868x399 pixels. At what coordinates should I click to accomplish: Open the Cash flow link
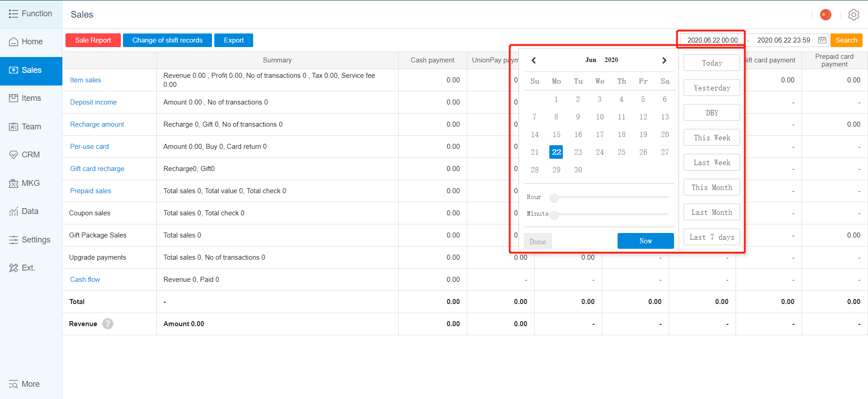[x=85, y=280]
